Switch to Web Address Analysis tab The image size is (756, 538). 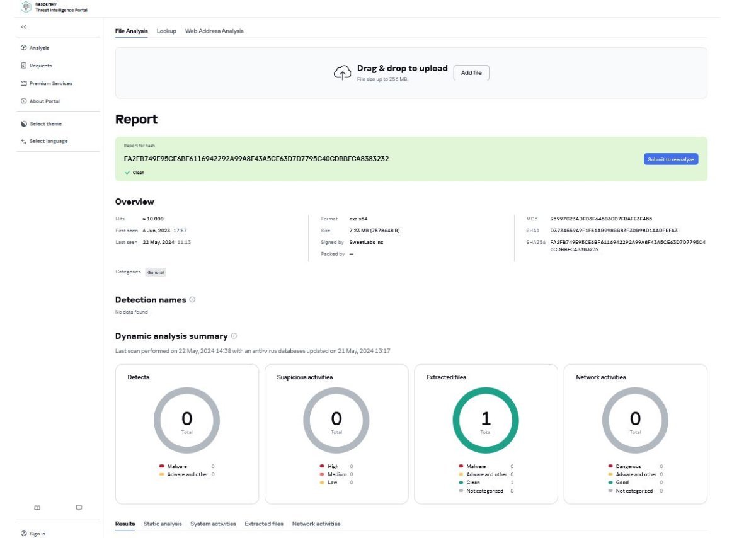214,31
